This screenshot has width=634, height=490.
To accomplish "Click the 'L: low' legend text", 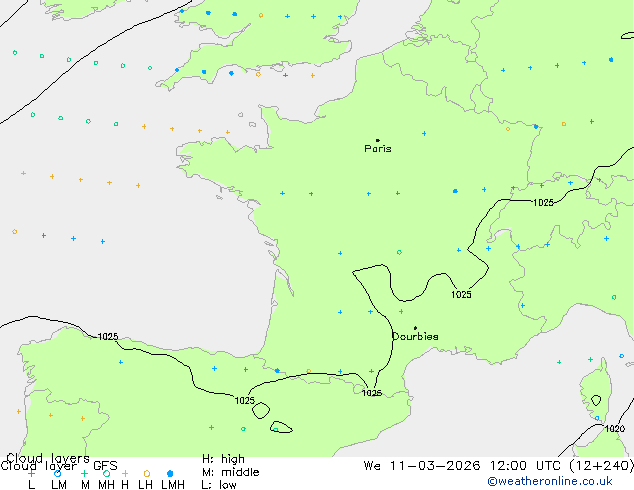I will tap(219, 485).
